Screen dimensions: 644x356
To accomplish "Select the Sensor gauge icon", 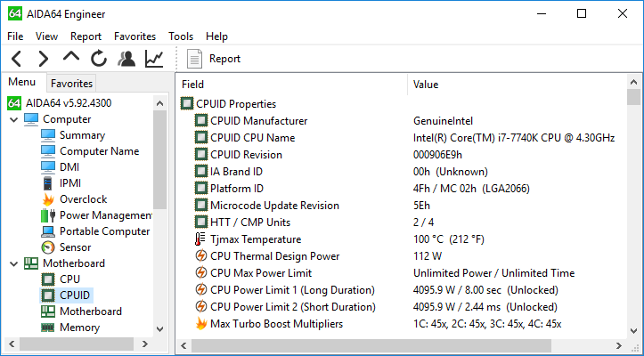I will click(x=48, y=247).
